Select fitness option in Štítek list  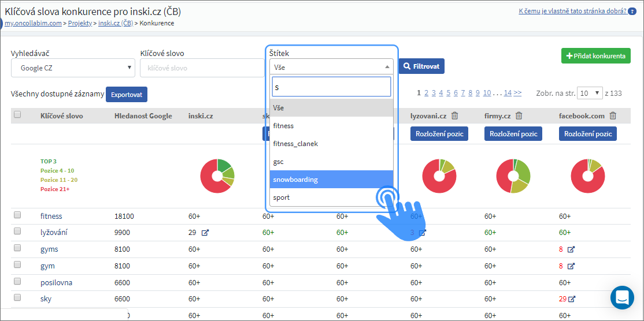(331, 126)
